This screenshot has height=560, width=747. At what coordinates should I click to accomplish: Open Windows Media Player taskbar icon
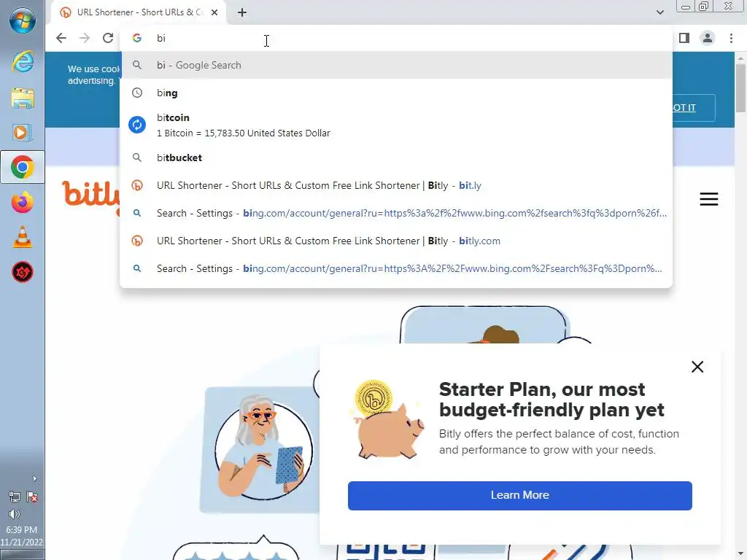click(23, 133)
